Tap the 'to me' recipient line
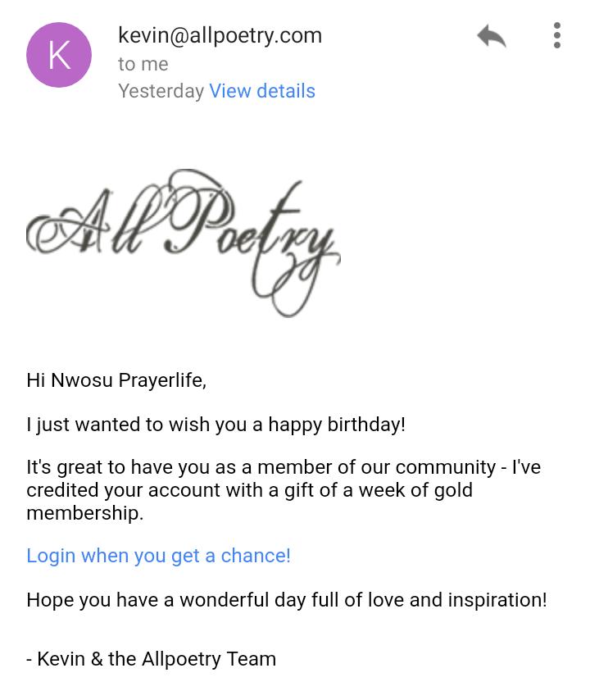This screenshot has height=700, width=590. pos(143,64)
